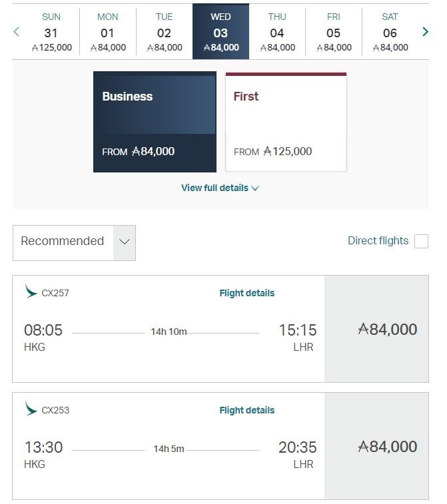Image resolution: width=447 pixels, height=504 pixels.
Task: Choose Tuesday 02 in date strip
Action: (x=164, y=32)
